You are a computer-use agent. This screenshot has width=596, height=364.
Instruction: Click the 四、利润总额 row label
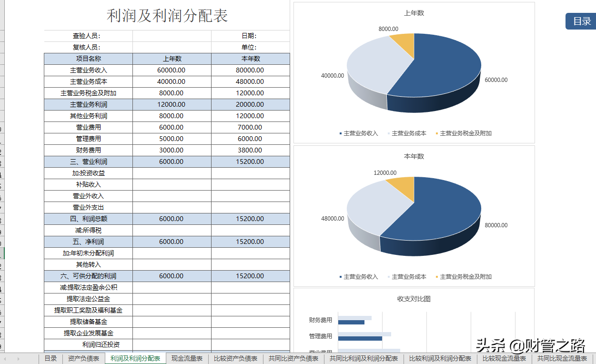88,219
